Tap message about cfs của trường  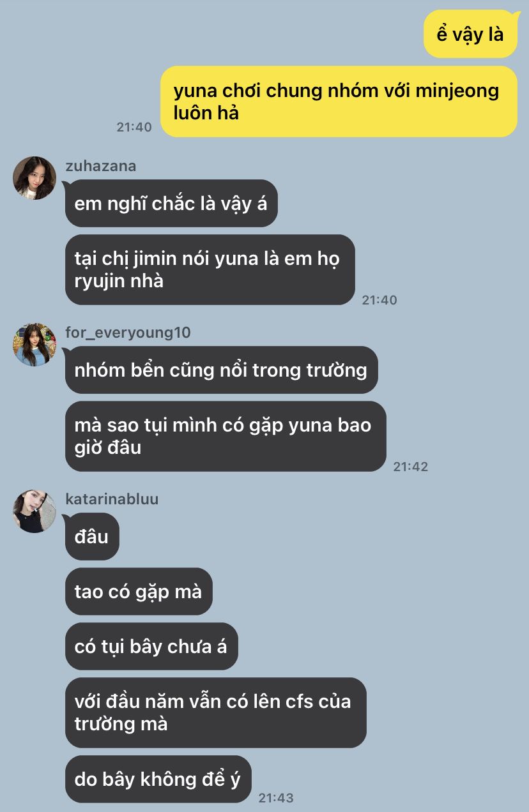tap(215, 712)
